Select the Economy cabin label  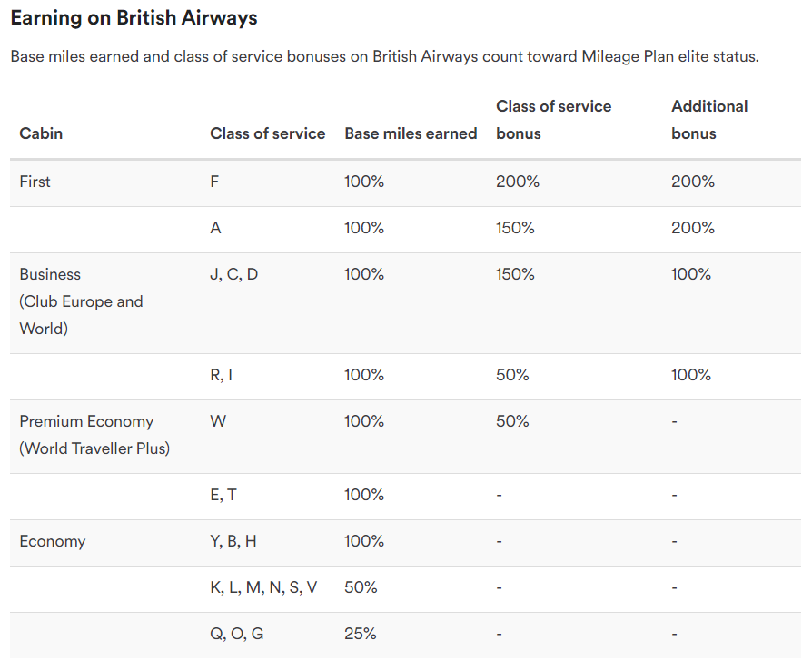tap(53, 542)
